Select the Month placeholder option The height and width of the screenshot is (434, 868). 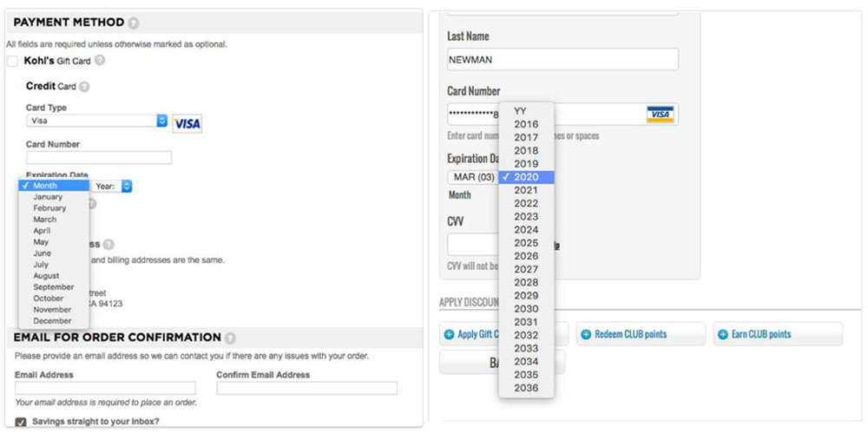click(54, 186)
